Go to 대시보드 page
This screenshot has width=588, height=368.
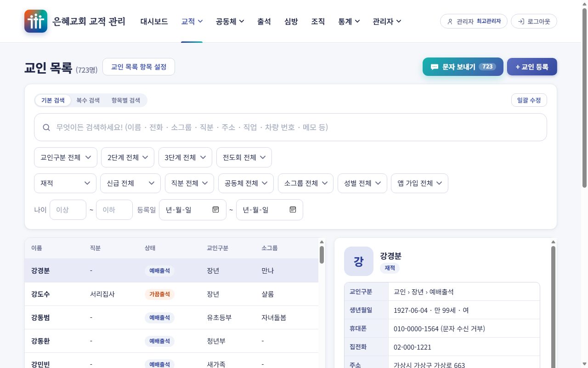click(154, 21)
